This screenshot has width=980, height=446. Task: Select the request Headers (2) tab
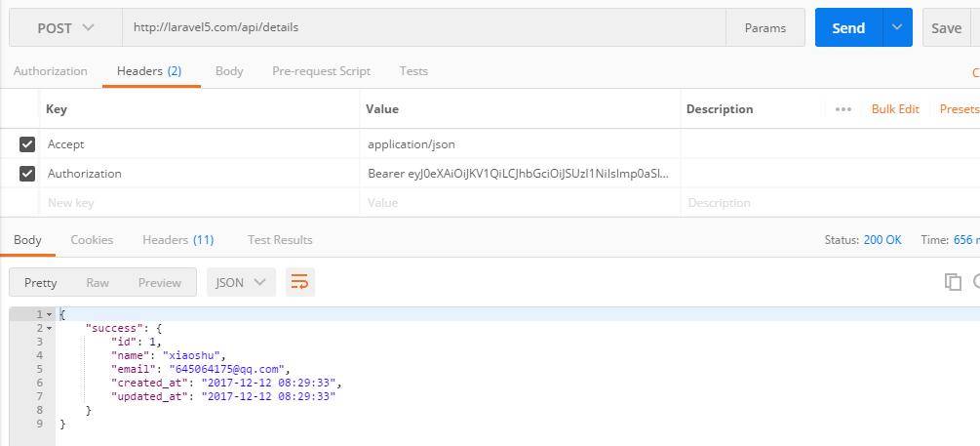pyautogui.click(x=149, y=71)
